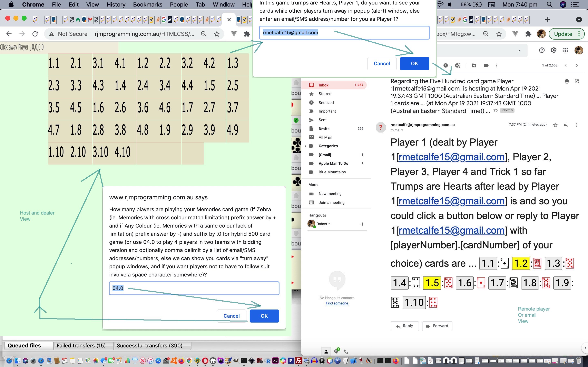
Task: Open the Sent folder in Gmail
Action: coord(323,120)
